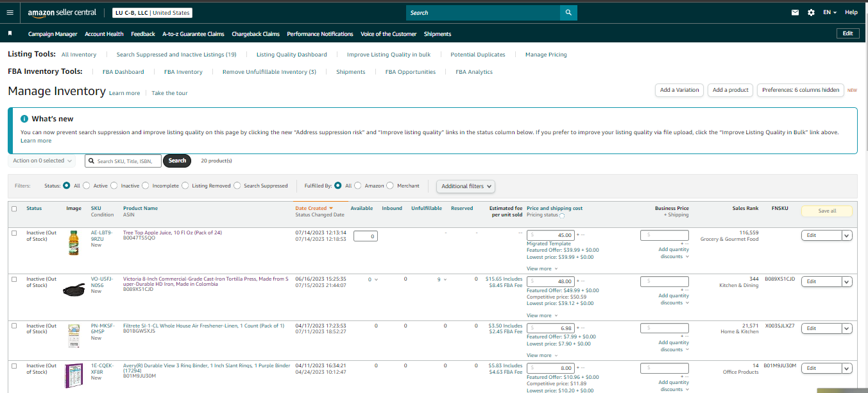Viewport: 868px width, 393px height.
Task: Select the Listing Removed filter
Action: 185,186
